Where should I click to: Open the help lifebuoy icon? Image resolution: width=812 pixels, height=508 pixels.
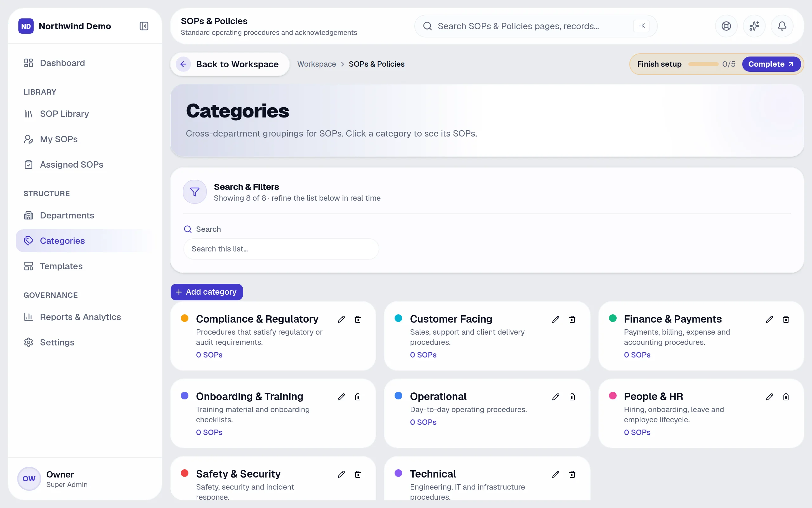tap(726, 26)
